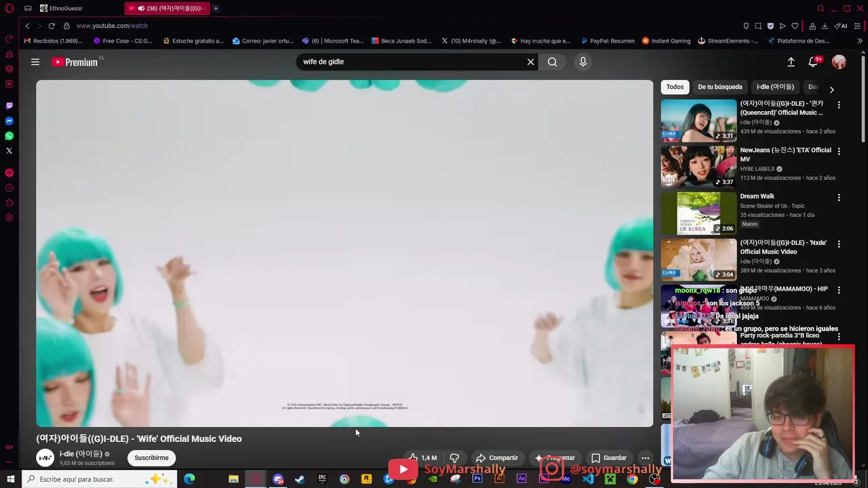Open Twitch in the Opera sidebar
The width and height of the screenshot is (868, 488).
point(9,106)
